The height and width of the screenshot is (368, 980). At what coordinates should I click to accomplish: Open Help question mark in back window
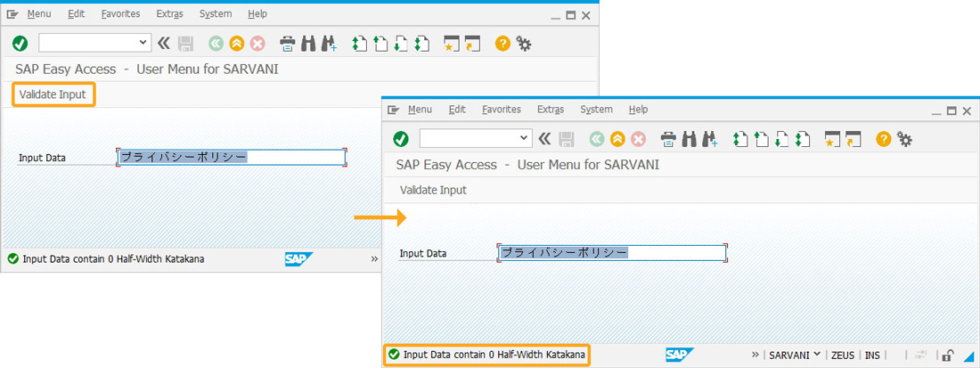(x=502, y=43)
